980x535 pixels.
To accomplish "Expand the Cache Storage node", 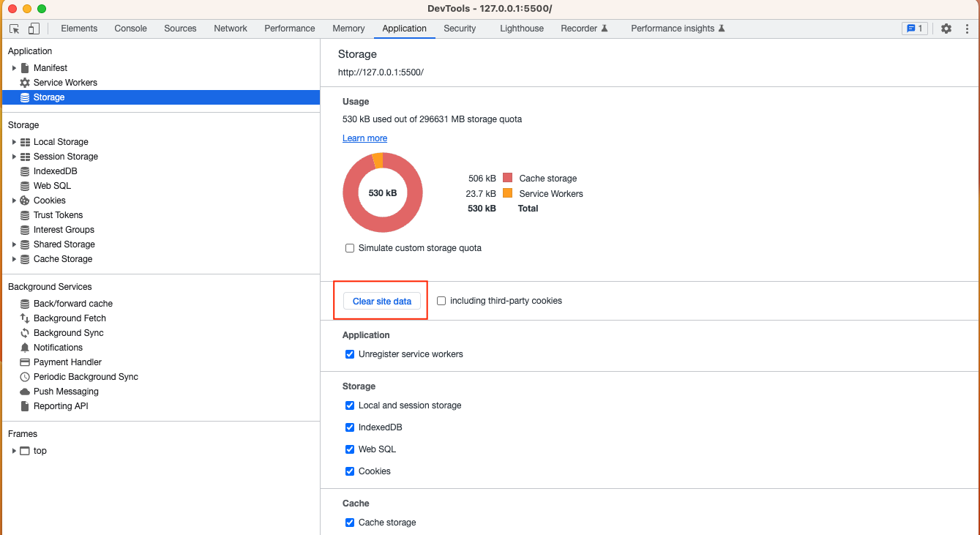I will pos(14,259).
